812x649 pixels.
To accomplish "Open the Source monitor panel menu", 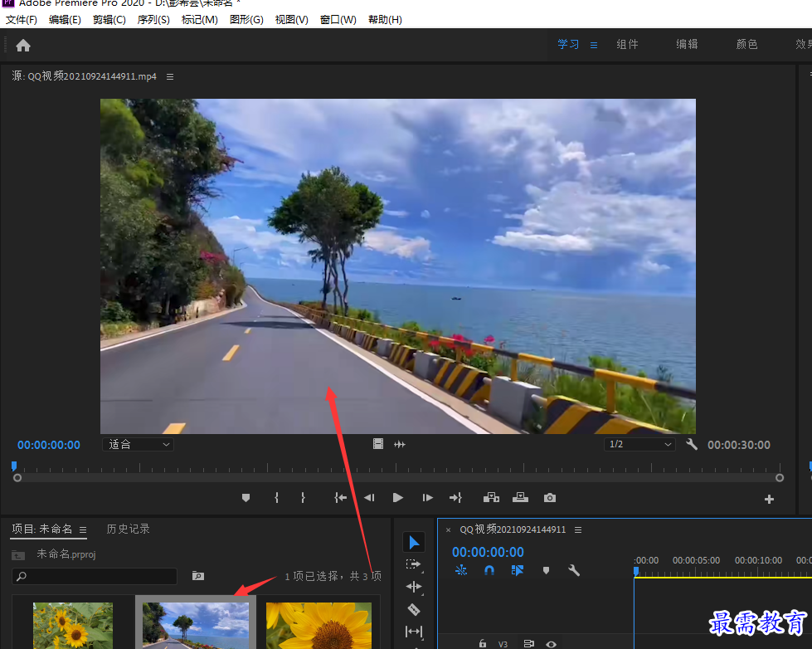I will click(x=170, y=76).
